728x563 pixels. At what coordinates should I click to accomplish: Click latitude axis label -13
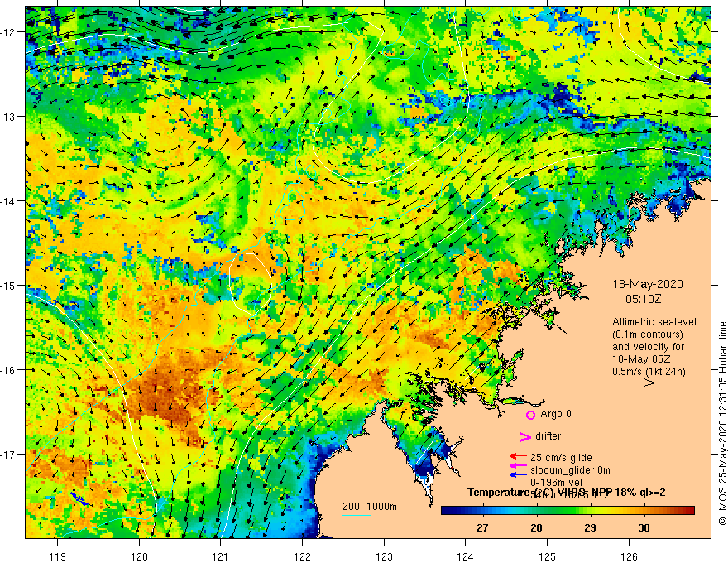(9, 116)
